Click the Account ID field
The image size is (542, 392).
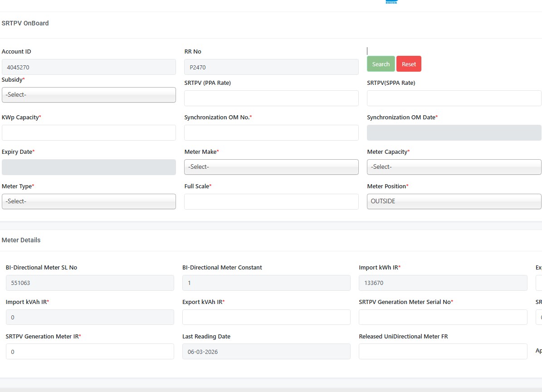[89, 67]
